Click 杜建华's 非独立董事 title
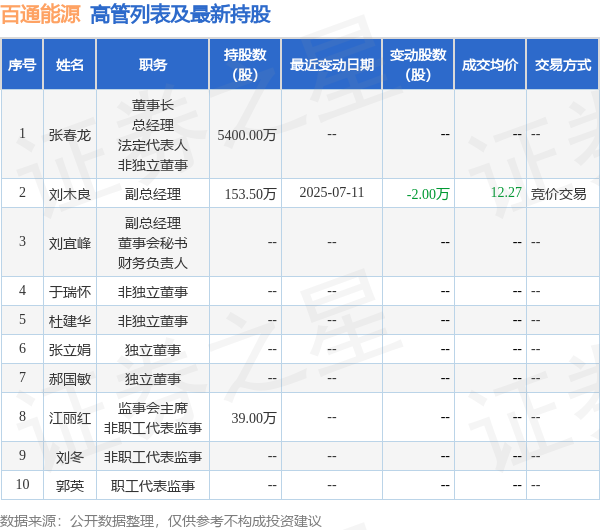 coord(153,321)
